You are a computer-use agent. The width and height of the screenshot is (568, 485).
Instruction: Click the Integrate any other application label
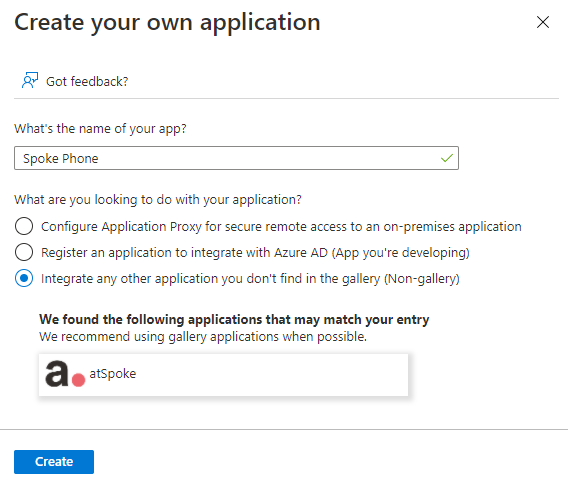(250, 279)
